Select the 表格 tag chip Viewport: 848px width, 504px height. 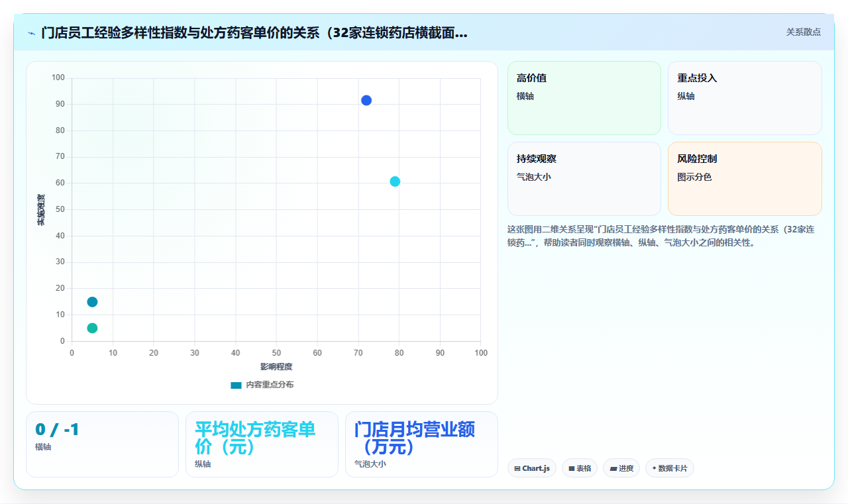tap(580, 468)
